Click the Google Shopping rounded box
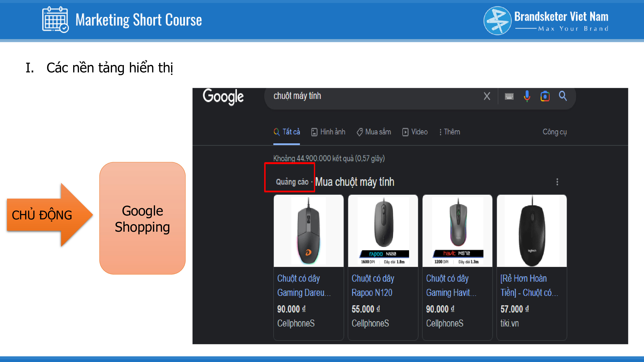The height and width of the screenshot is (362, 644). click(142, 218)
